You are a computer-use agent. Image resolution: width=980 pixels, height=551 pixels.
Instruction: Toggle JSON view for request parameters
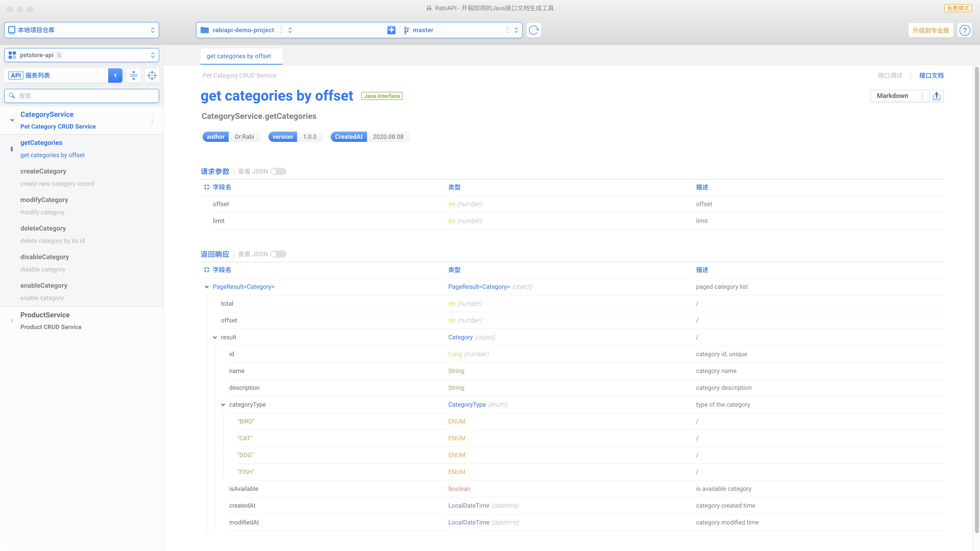point(278,171)
